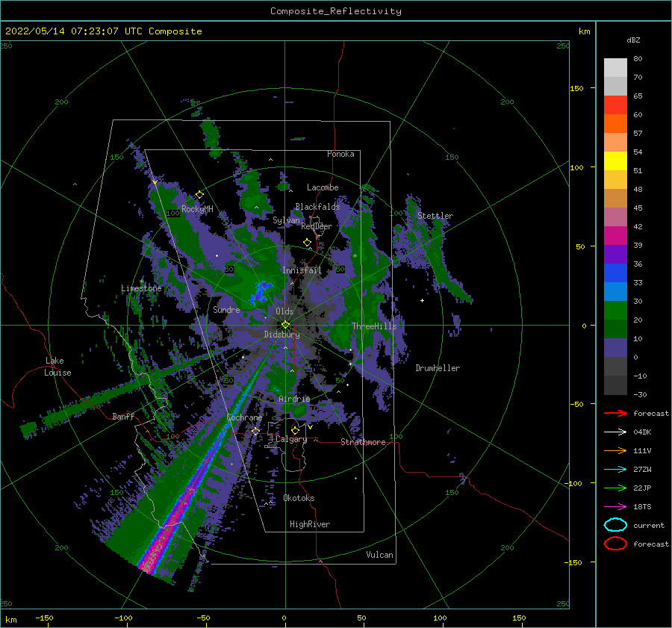The height and width of the screenshot is (628, 672).
Task: Click the Didsbury city label
Action: tap(281, 335)
